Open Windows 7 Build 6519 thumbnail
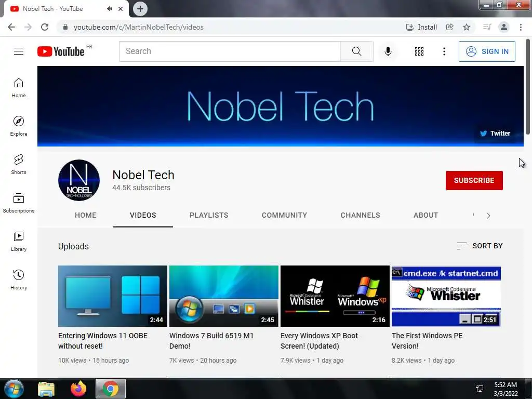532x399 pixels. click(223, 296)
